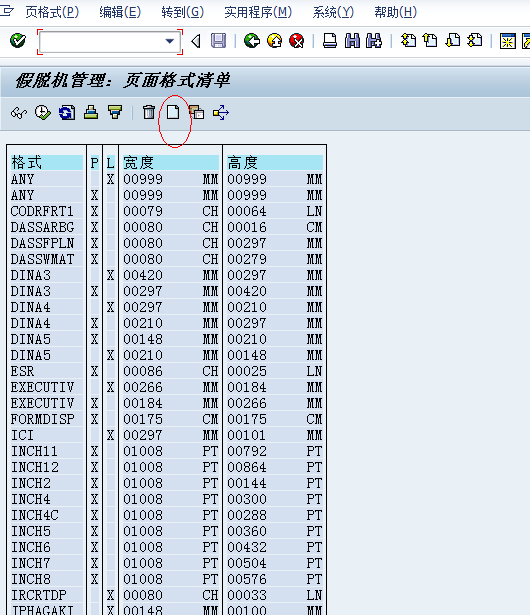The image size is (530, 615).
Task: Click Find Next binoculars-plus icon
Action: click(x=374, y=41)
